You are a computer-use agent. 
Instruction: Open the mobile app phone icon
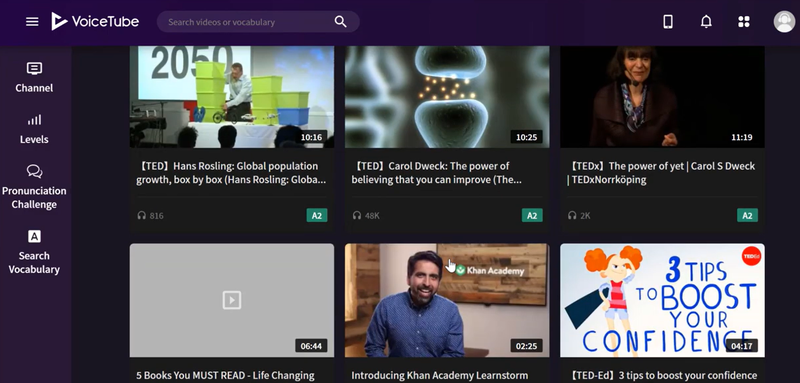coord(667,21)
